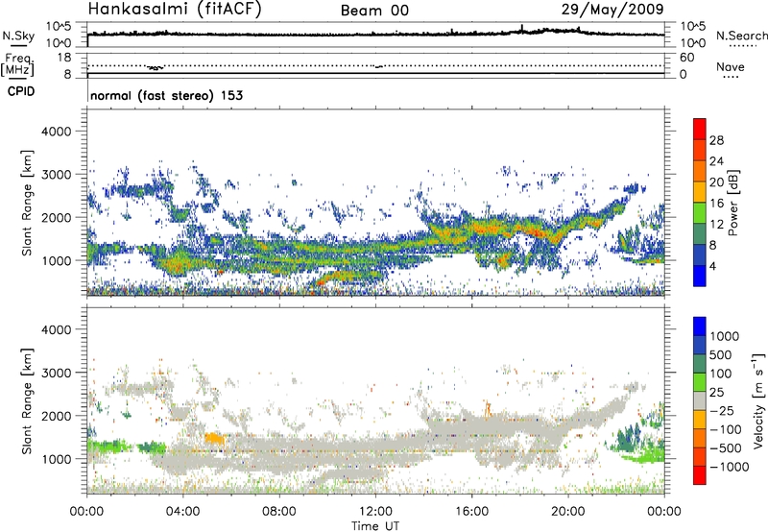The image size is (768, 532).
Task: Click "−500" on the Velocity colorbar
Action: [726, 448]
